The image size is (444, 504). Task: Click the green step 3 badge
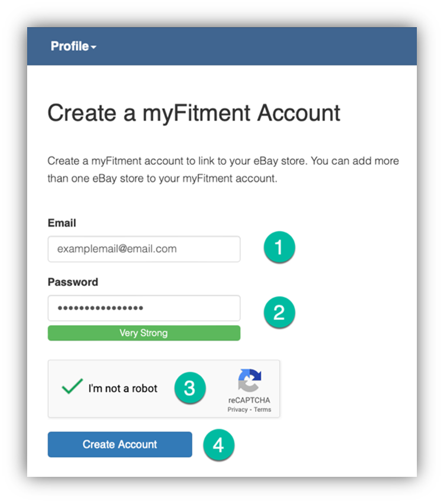click(190, 388)
